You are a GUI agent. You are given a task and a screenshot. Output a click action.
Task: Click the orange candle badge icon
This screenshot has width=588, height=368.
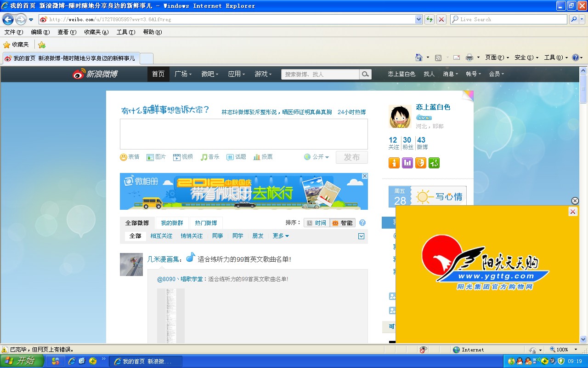pos(394,163)
